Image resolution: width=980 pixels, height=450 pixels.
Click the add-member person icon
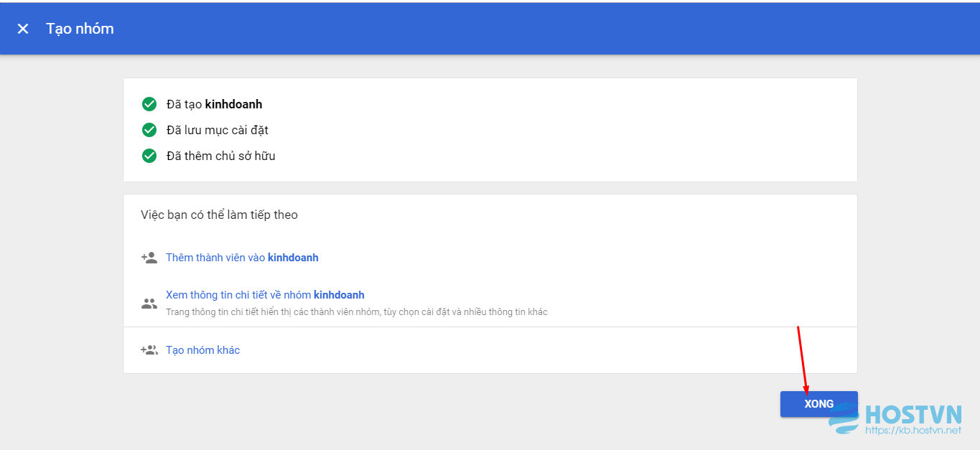click(x=149, y=258)
